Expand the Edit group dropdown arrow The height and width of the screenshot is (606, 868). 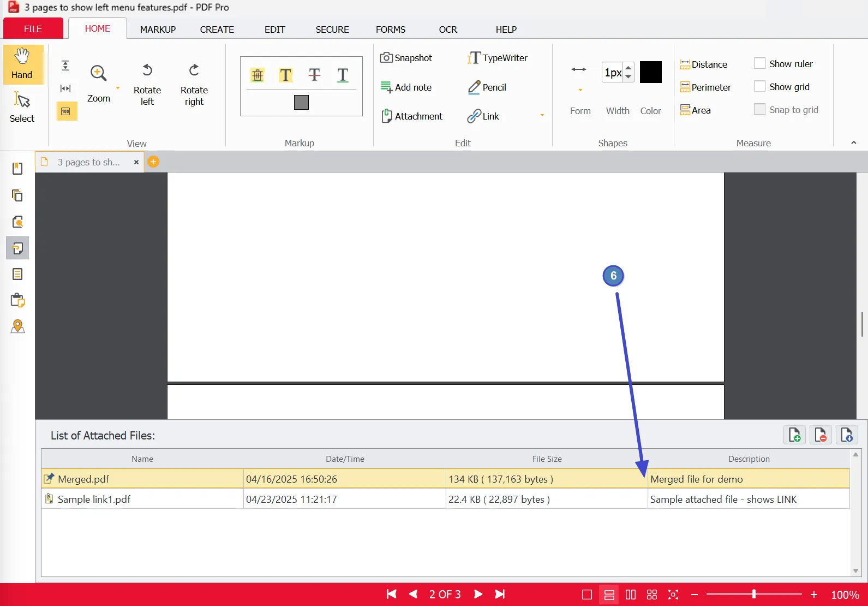(542, 115)
